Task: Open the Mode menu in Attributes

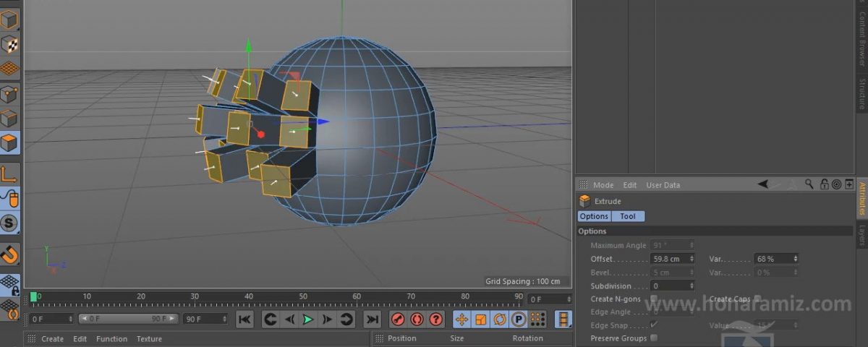Action: [x=603, y=184]
